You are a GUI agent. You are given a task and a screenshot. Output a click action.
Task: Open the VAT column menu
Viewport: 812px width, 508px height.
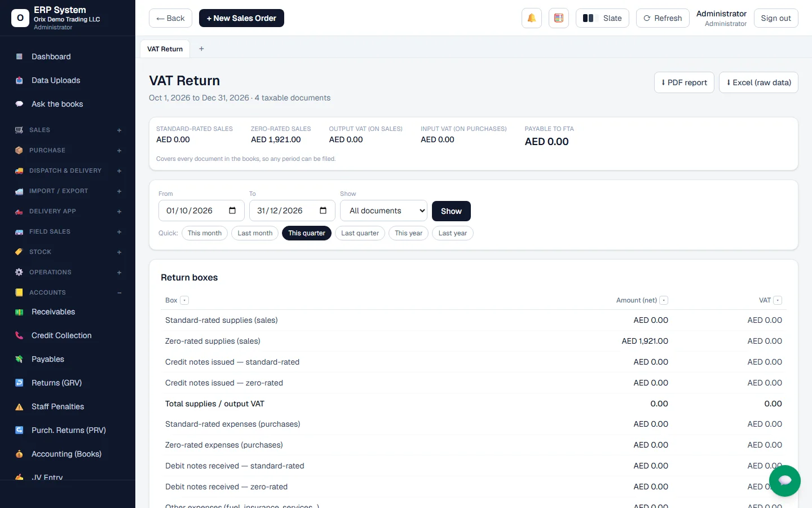(x=778, y=300)
